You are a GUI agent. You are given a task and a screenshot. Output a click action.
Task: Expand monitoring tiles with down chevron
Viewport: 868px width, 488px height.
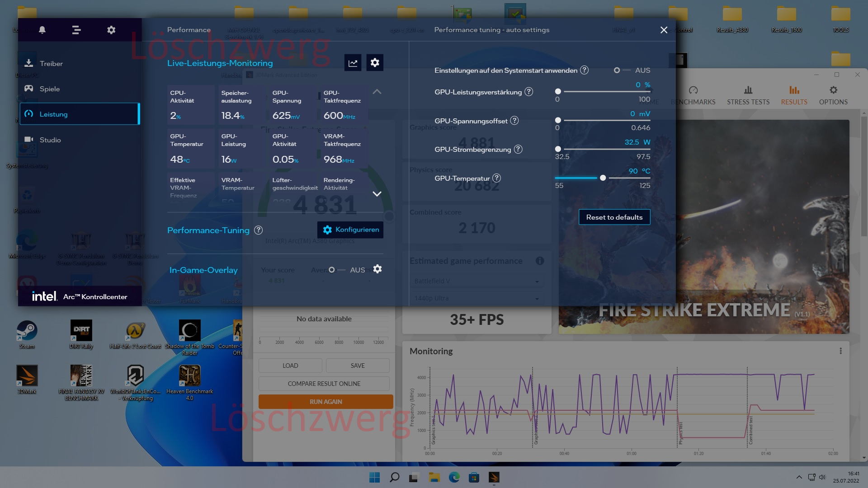377,194
